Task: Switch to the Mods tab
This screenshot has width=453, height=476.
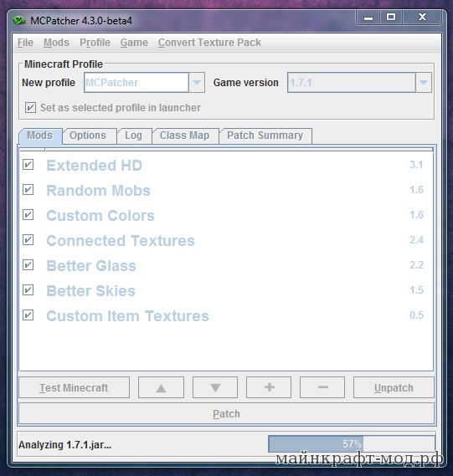Action: tap(40, 136)
